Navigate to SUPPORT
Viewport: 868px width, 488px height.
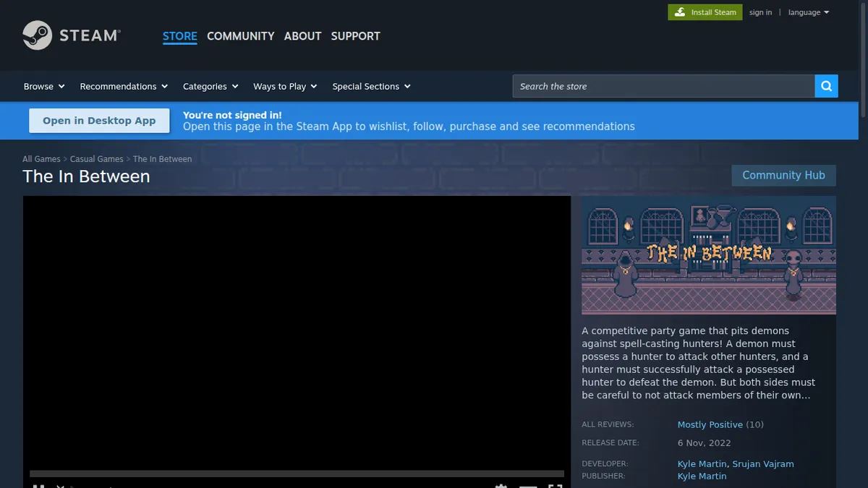[355, 36]
